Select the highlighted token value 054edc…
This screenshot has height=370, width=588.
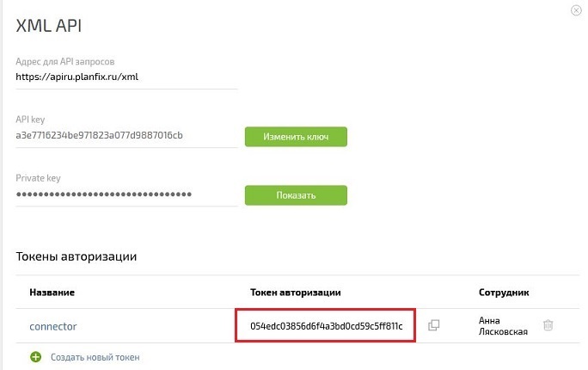[327, 326]
